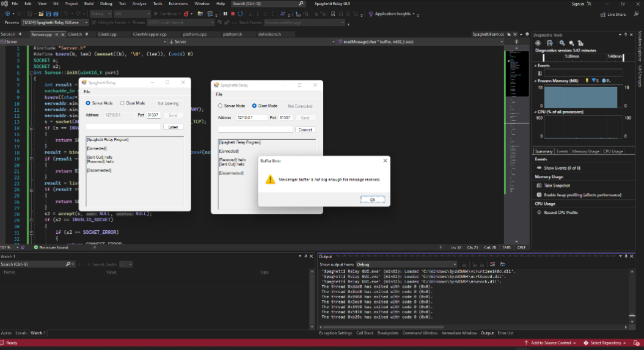Click the Reset View diagnostics icon
The width and height of the screenshot is (644, 350).
[580, 43]
